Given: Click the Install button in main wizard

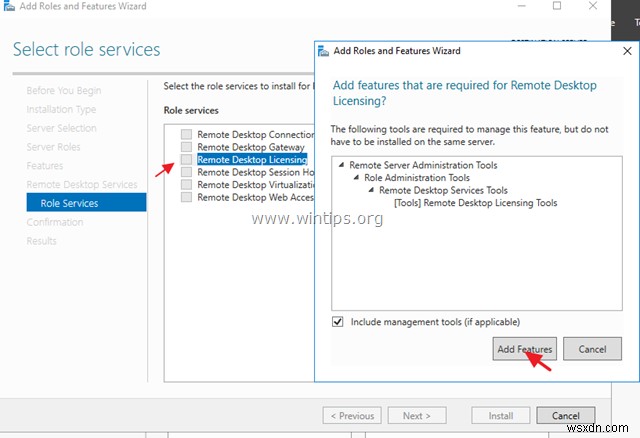Looking at the screenshot, I should click(x=501, y=416).
